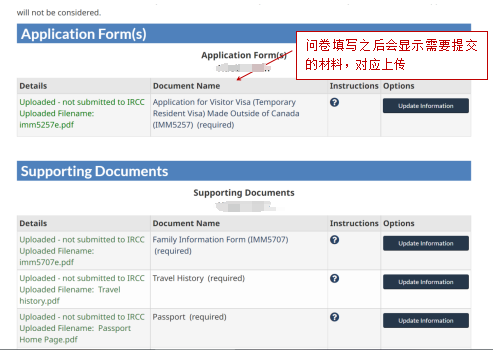The width and height of the screenshot is (493, 361).
Task: Update Information for Travel History
Action: tap(426, 282)
